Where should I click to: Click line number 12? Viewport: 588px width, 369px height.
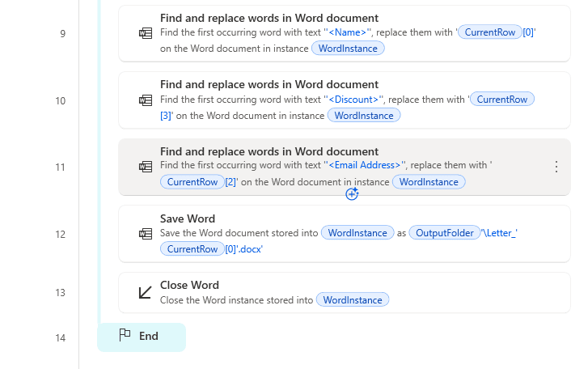point(61,235)
